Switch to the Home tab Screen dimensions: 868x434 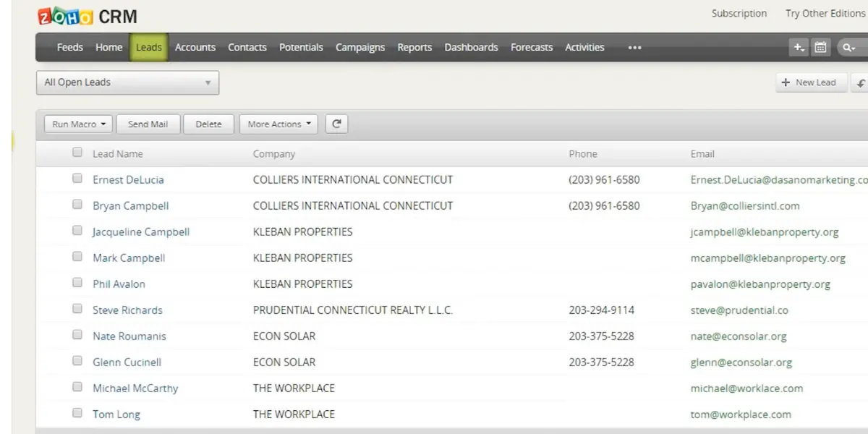coord(109,48)
